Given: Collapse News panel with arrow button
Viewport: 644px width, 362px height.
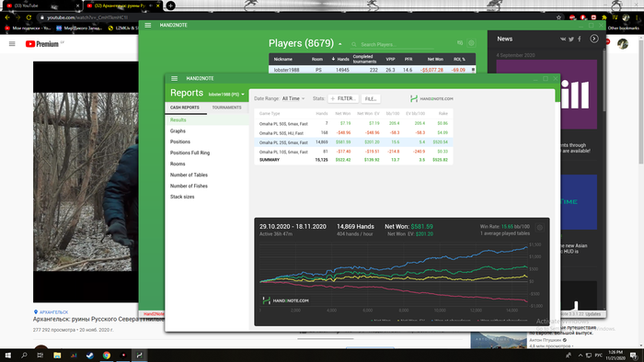Looking at the screenshot, I should click(x=594, y=39).
